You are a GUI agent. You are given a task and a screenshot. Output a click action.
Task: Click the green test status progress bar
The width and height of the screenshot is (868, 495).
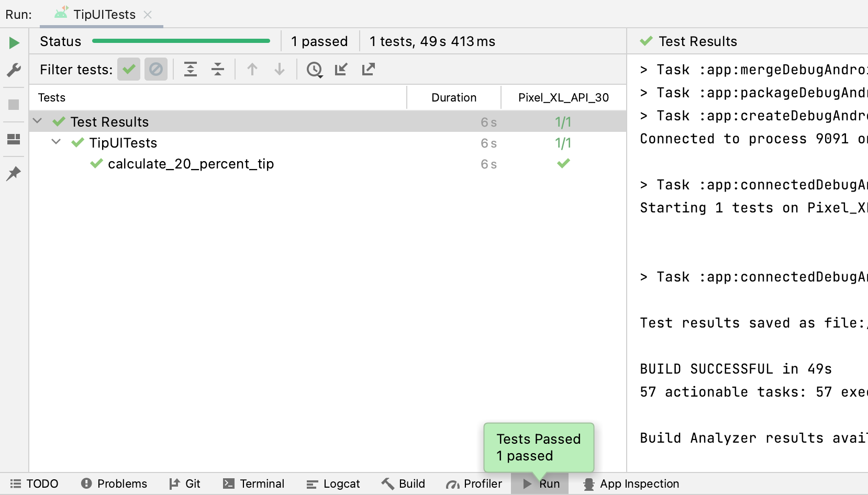tap(181, 41)
